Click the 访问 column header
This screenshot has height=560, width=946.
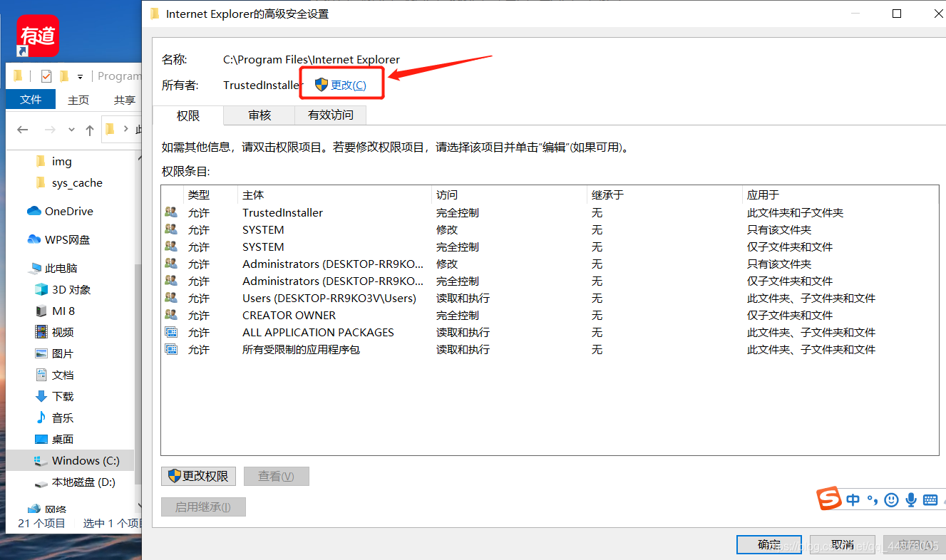pos(509,195)
